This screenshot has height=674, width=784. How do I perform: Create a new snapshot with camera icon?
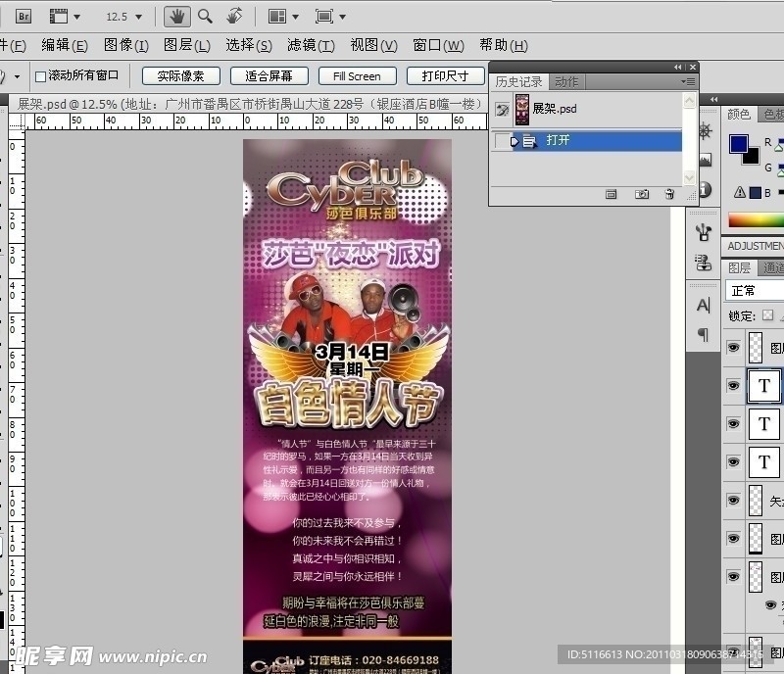point(642,194)
